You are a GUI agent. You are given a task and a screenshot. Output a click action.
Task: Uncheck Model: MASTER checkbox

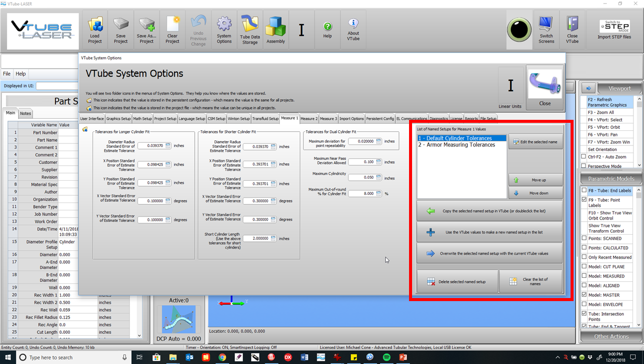pyautogui.click(x=584, y=295)
